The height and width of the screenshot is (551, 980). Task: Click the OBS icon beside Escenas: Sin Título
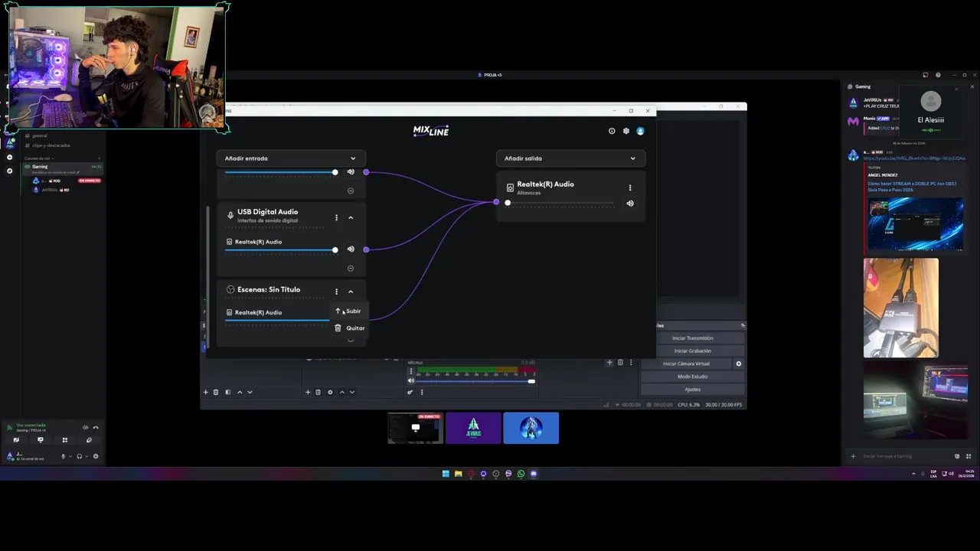(230, 290)
